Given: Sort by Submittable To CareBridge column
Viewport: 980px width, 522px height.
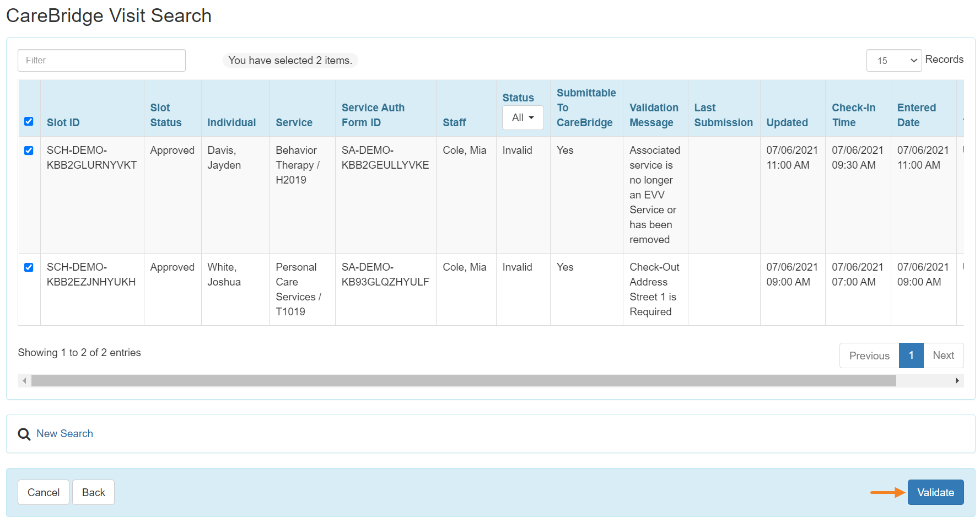Looking at the screenshot, I should 586,107.
